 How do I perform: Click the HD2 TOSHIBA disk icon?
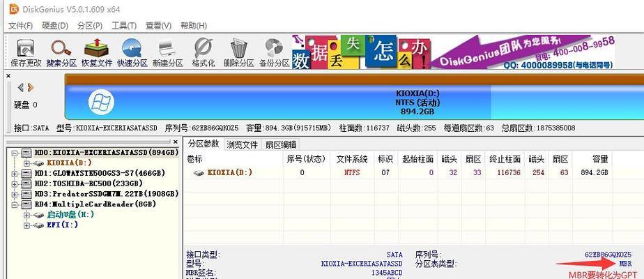click(x=26, y=183)
